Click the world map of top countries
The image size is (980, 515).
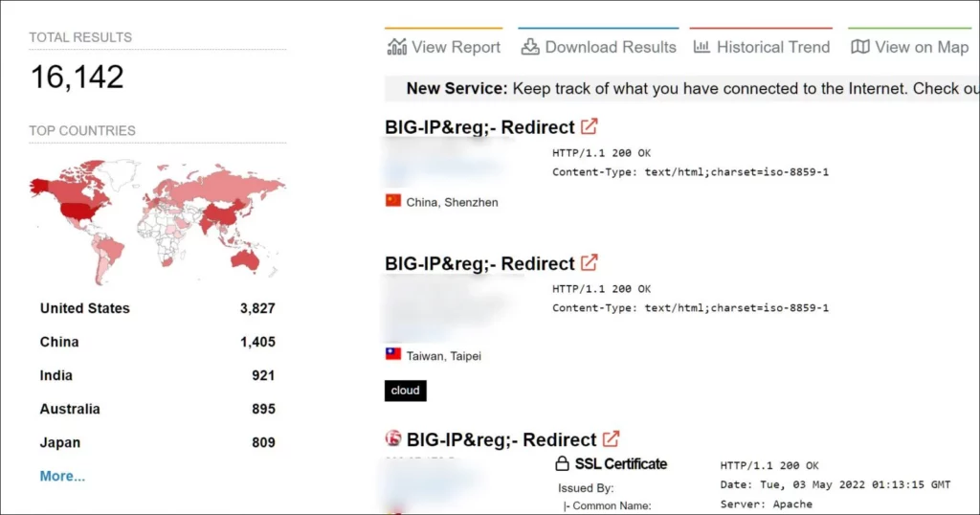(x=158, y=220)
